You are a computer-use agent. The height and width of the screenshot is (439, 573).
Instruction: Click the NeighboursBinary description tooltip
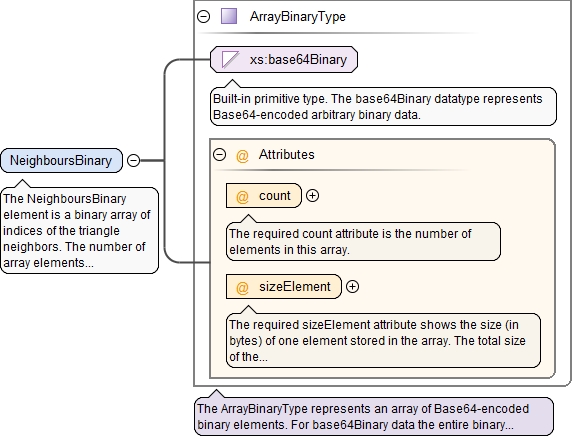coord(80,231)
